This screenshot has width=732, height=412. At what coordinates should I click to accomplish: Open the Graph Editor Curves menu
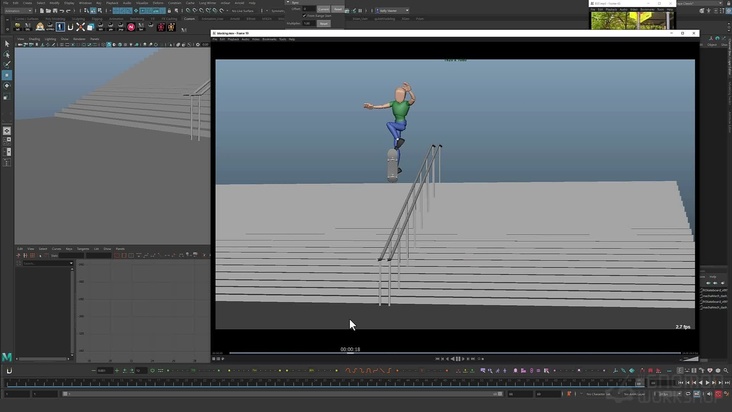(56, 249)
